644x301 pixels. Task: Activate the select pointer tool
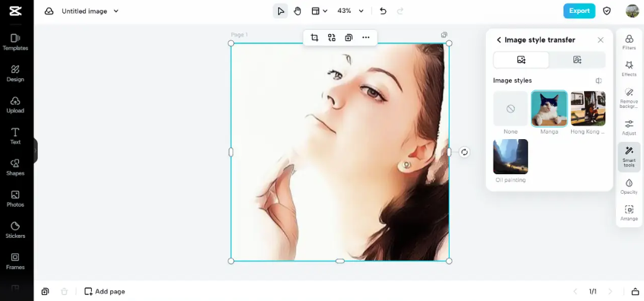pos(280,11)
